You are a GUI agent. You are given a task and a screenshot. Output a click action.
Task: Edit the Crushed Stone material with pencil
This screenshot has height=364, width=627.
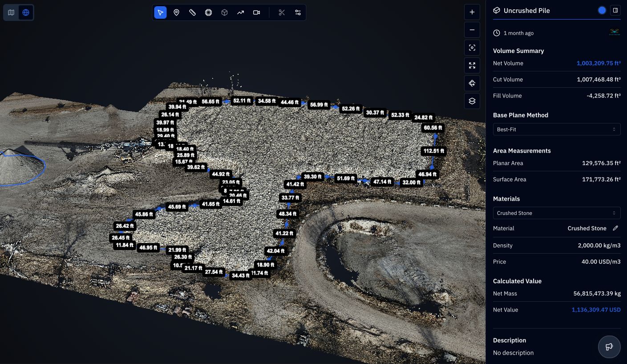615,228
